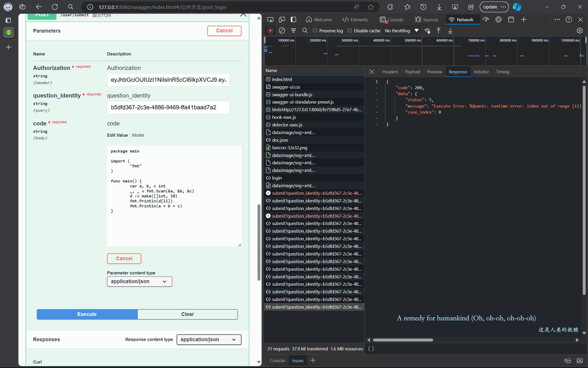Click question_identity input field

click(x=168, y=108)
